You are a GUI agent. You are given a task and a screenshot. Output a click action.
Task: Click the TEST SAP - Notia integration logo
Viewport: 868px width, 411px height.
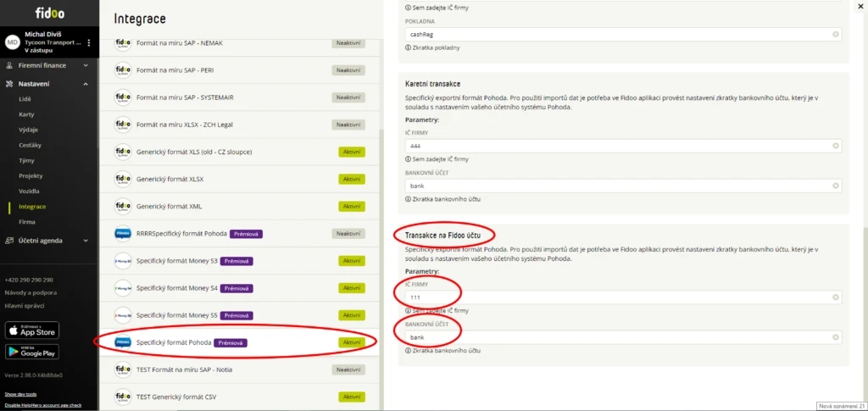tap(123, 369)
